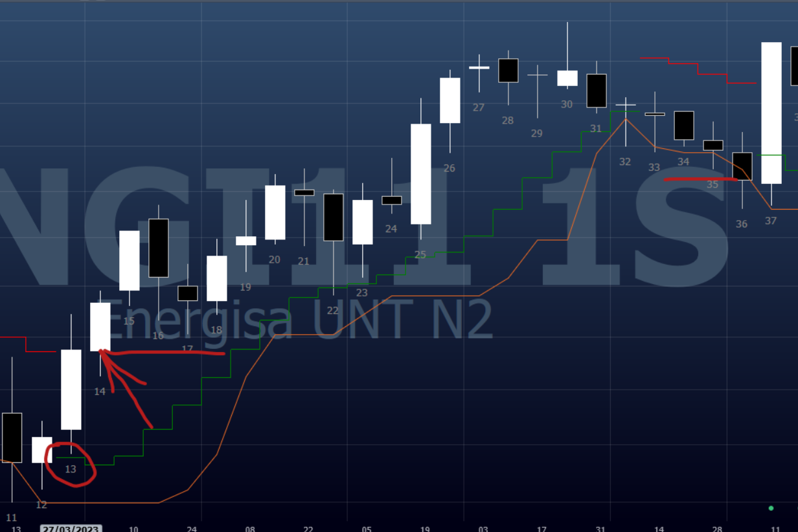Viewport: 798px width, 532px height.
Task: Click the highlighted 27/03/2023 date label
Action: pyautogui.click(x=71, y=529)
